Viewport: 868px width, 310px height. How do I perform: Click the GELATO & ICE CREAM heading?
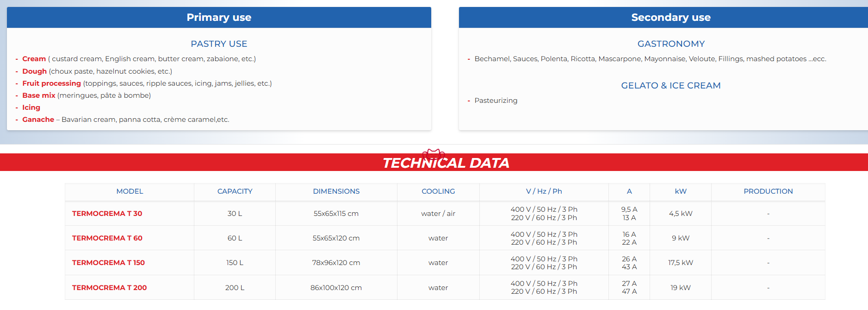point(670,86)
